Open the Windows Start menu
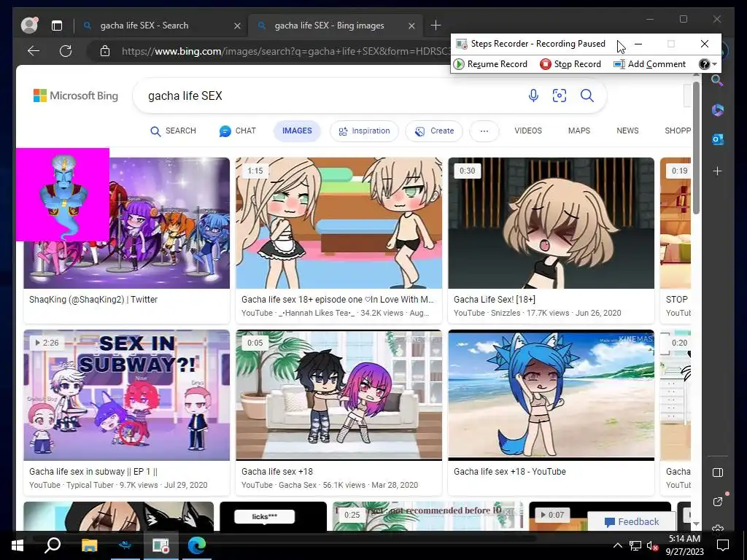The width and height of the screenshot is (747, 560). click(x=18, y=545)
